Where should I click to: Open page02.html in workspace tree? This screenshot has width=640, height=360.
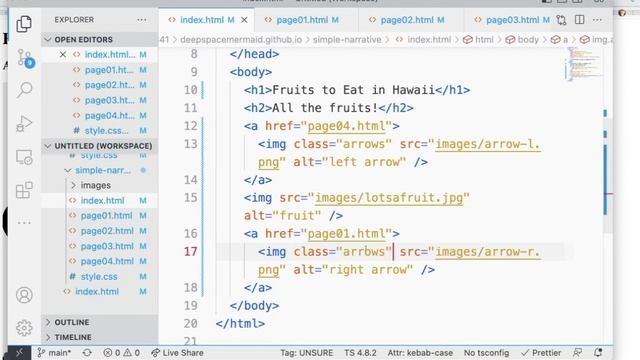pos(106,231)
